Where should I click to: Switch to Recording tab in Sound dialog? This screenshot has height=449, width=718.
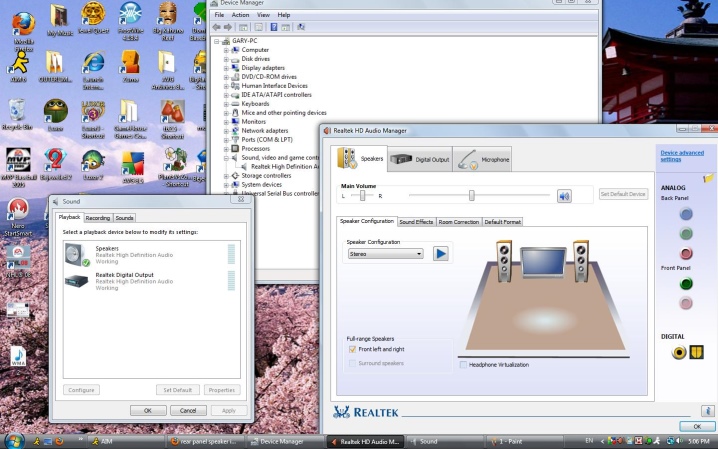click(x=98, y=218)
